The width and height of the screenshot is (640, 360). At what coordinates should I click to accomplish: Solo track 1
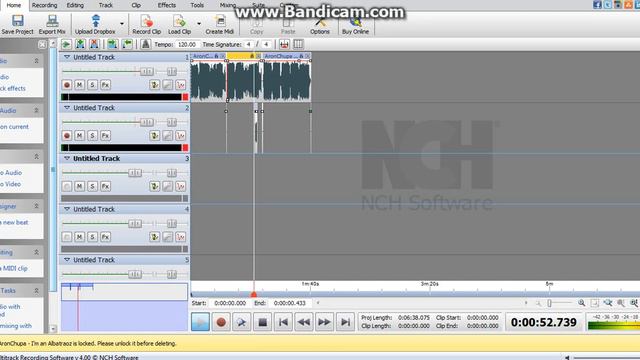(93, 85)
